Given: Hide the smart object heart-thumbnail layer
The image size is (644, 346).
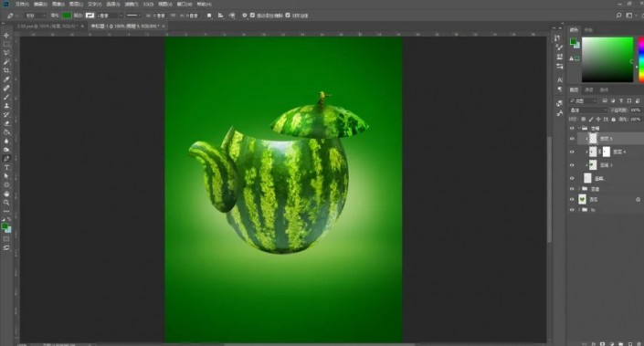Looking at the screenshot, I should pos(572,199).
